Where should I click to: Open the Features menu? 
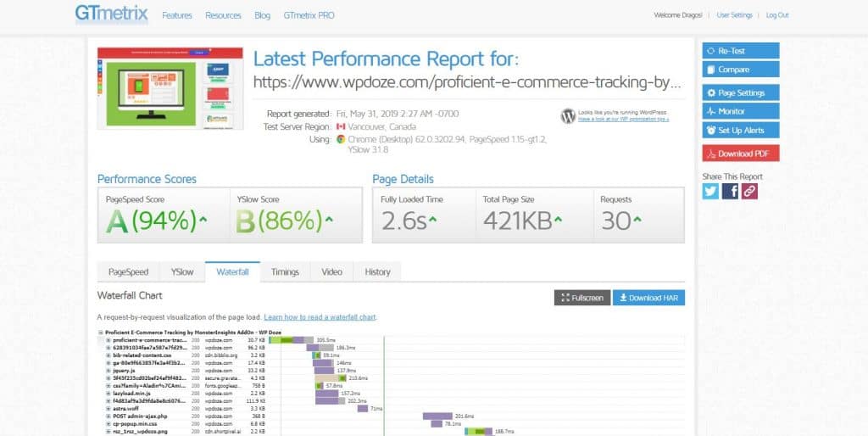[x=177, y=15]
